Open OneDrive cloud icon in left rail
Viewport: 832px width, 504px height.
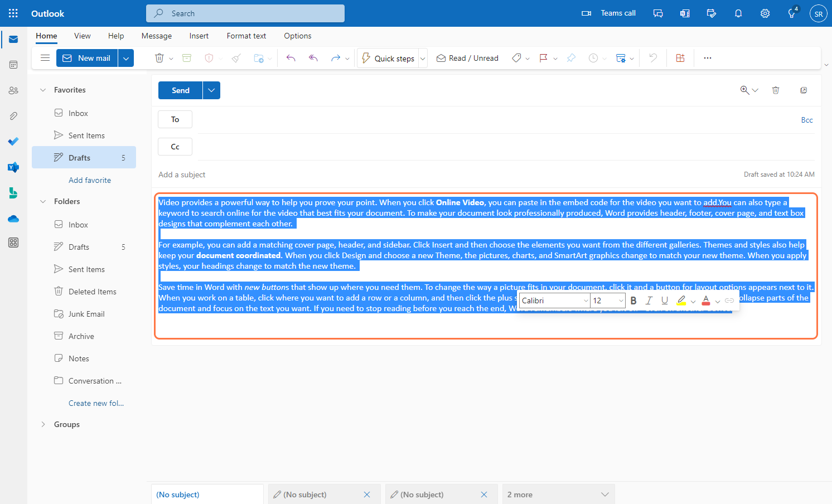(x=13, y=219)
